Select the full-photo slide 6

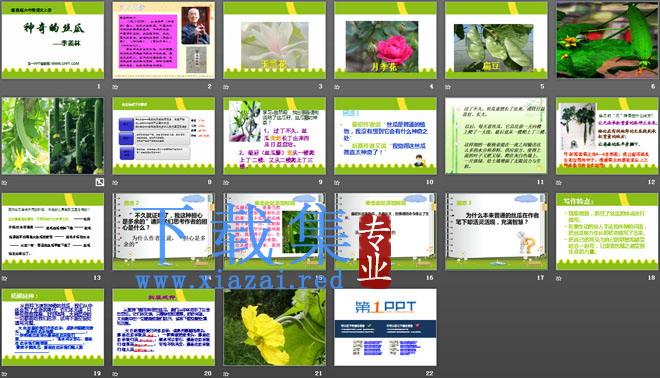pyautogui.click(x=607, y=40)
